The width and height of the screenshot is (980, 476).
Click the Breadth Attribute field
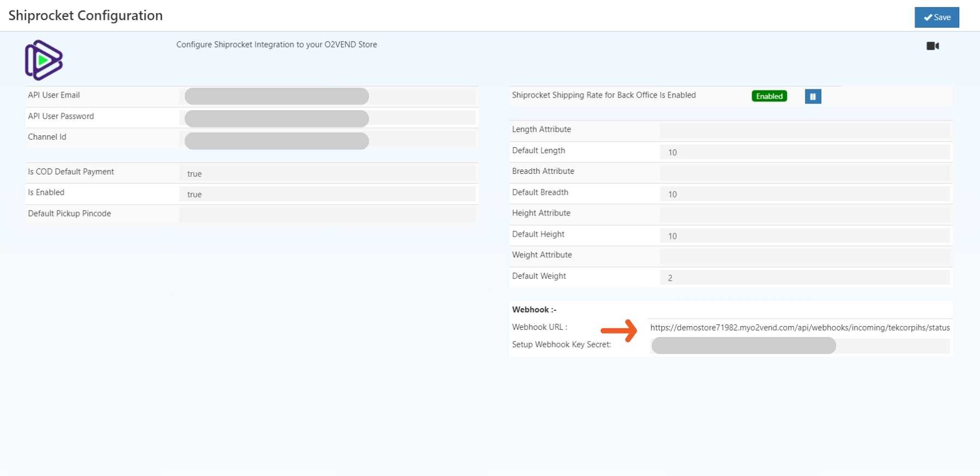point(804,173)
